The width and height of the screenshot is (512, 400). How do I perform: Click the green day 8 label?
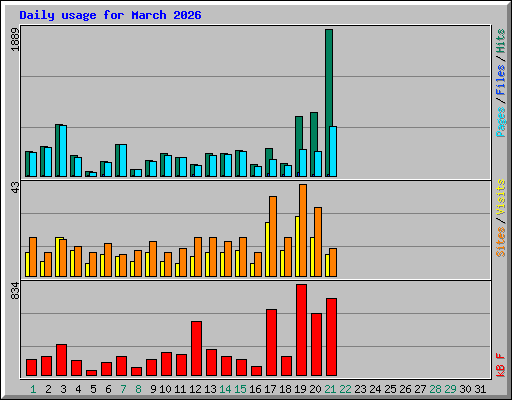(138, 389)
